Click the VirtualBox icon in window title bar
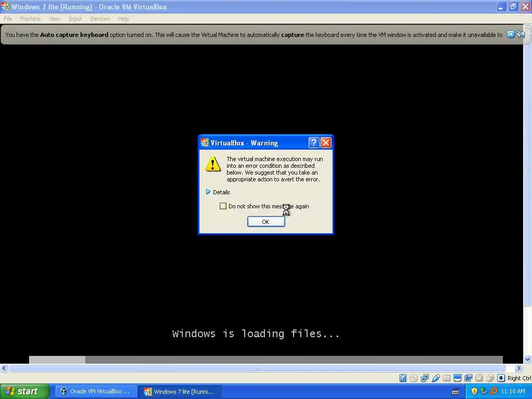This screenshot has height=399, width=532. pos(5,6)
